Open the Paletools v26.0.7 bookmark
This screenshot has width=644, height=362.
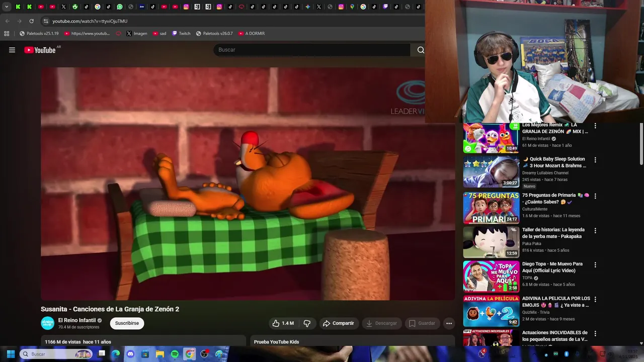pyautogui.click(x=214, y=33)
